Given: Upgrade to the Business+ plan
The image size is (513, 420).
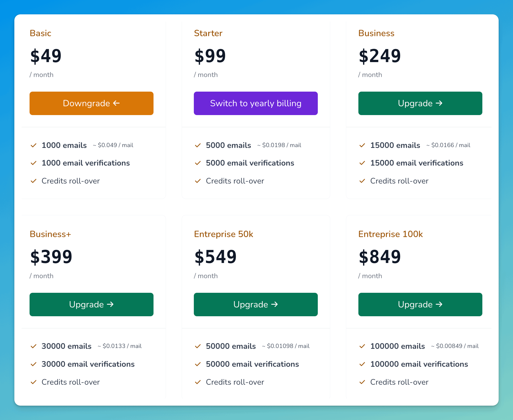Looking at the screenshot, I should pyautogui.click(x=91, y=304).
